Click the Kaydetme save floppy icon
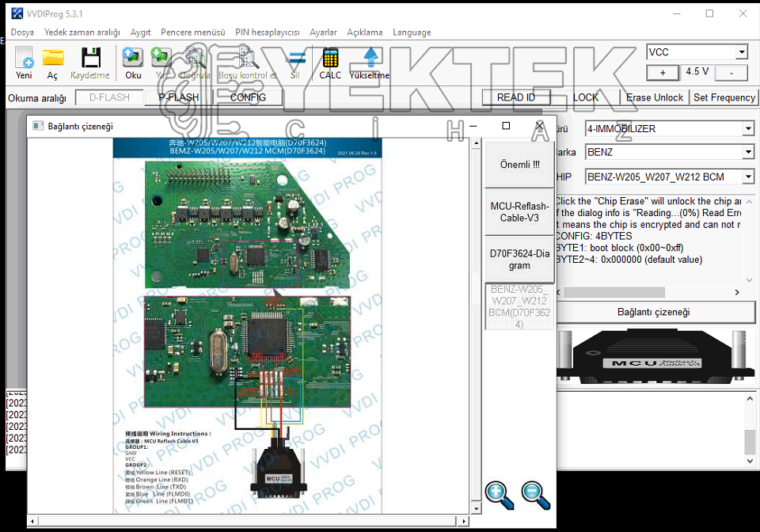Screen dimensions: 760x532 pos(90,58)
